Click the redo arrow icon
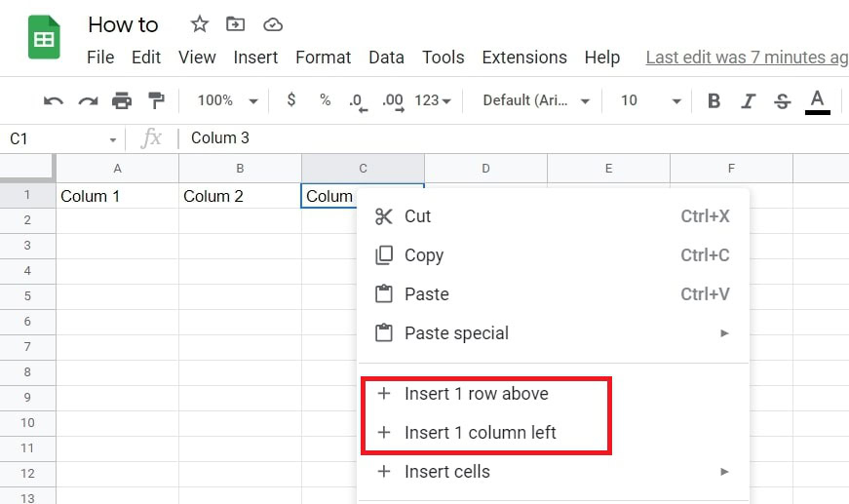The height and width of the screenshot is (504, 849). pyautogui.click(x=88, y=100)
